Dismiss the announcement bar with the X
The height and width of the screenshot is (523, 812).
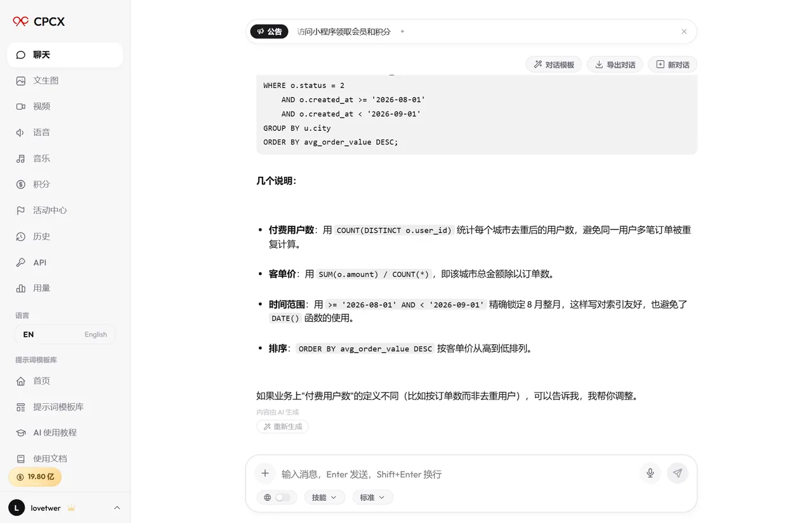[x=684, y=32]
